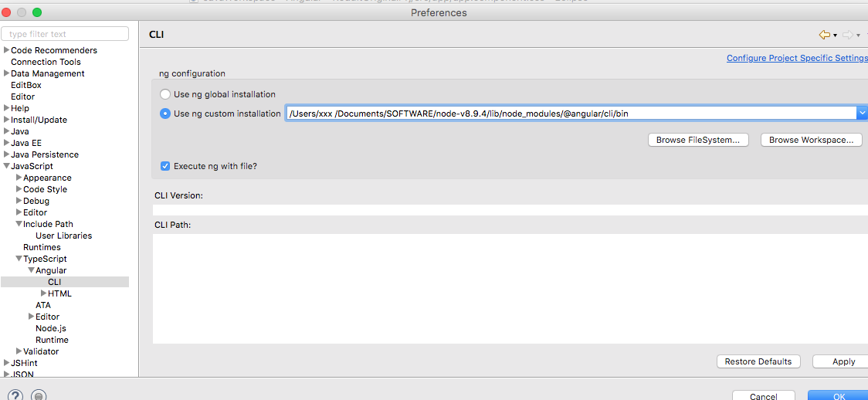The height and width of the screenshot is (400, 868).
Task: Collapse the JavaScript tree node
Action: click(7, 166)
